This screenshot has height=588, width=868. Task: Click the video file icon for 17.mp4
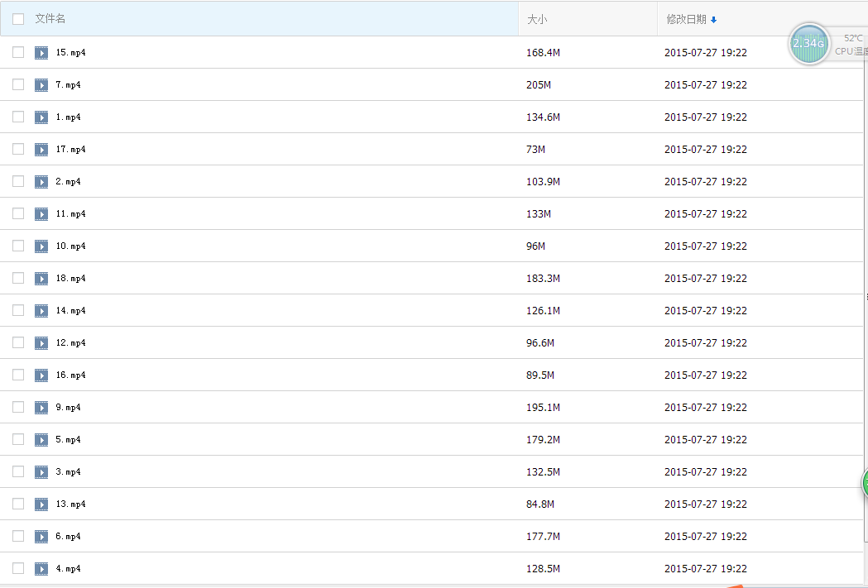(x=41, y=150)
